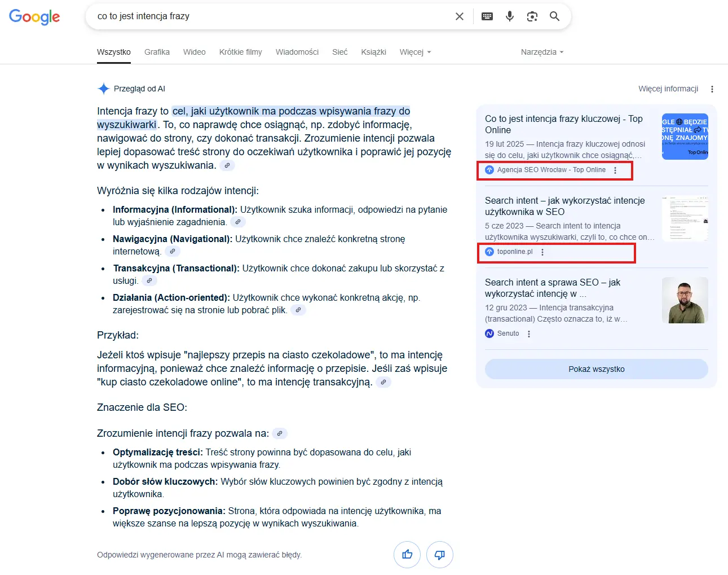The image size is (728, 575).
Task: Open source link next to 'Zrozumienie intencji frazy pozwala na'
Action: point(280,434)
